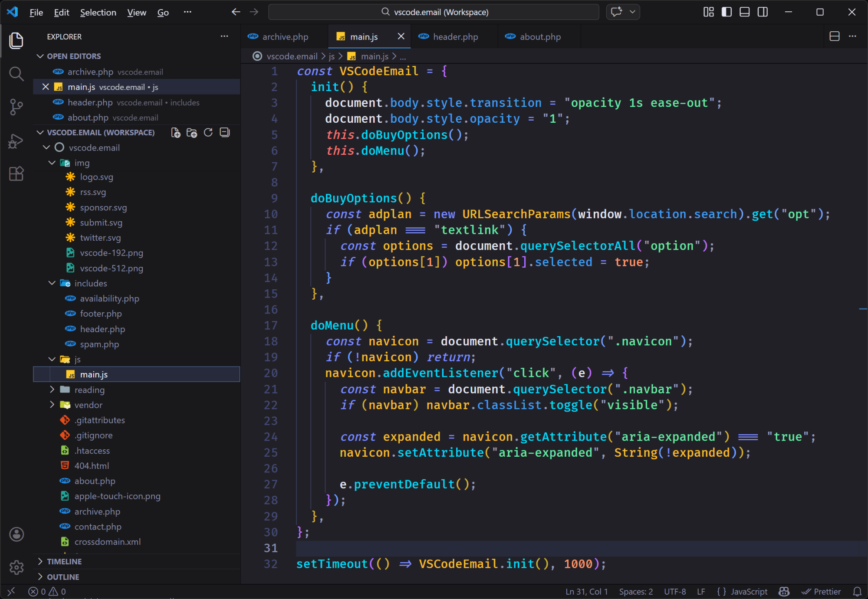Screen dimensions: 868x599
Task: Toggle the panel layout control
Action: [x=744, y=12]
